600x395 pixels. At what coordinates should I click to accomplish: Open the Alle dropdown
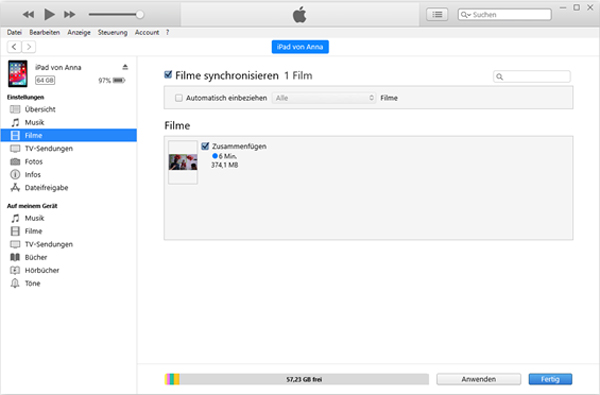[x=324, y=98]
